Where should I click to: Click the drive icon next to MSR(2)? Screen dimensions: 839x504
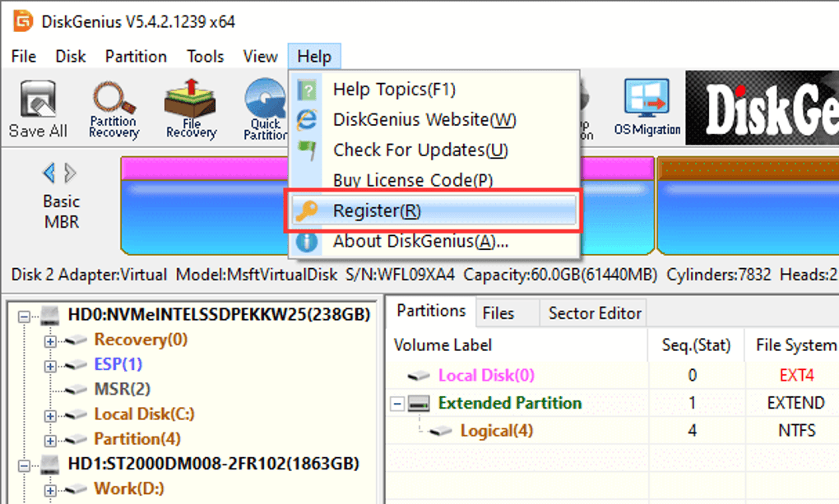coord(76,389)
